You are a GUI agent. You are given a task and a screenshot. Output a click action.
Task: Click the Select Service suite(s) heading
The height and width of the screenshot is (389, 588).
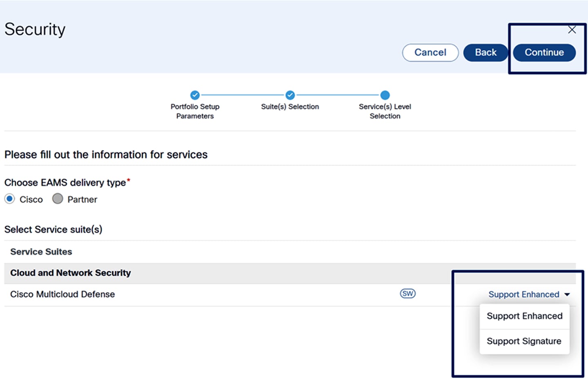click(53, 230)
